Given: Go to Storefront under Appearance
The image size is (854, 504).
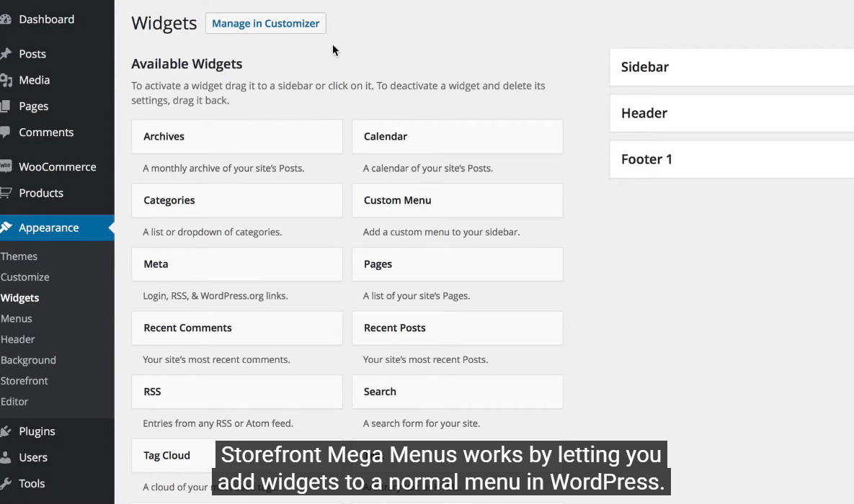Looking at the screenshot, I should pyautogui.click(x=25, y=381).
